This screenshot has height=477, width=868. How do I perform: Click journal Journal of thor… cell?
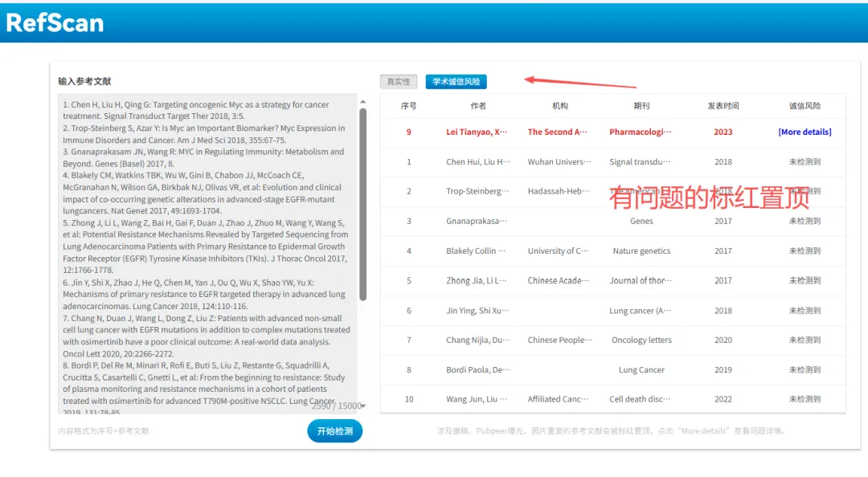(641, 280)
